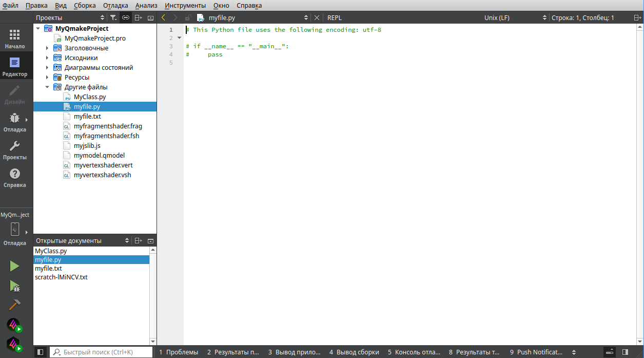Build project with the hammer icon
This screenshot has height=358, width=644.
click(x=14, y=305)
